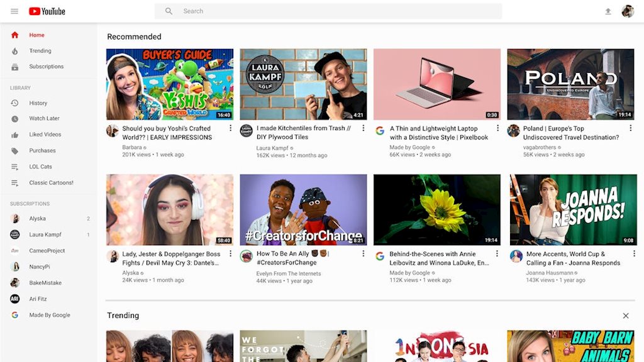This screenshot has height=362, width=644.
Task: Open History from the sidebar
Action: click(x=38, y=103)
